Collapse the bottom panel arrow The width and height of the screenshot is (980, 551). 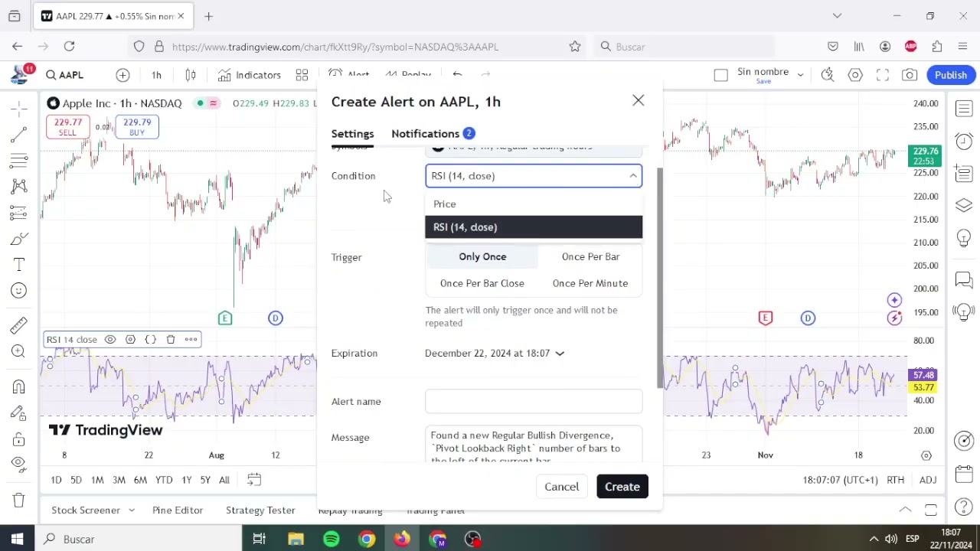click(905, 510)
